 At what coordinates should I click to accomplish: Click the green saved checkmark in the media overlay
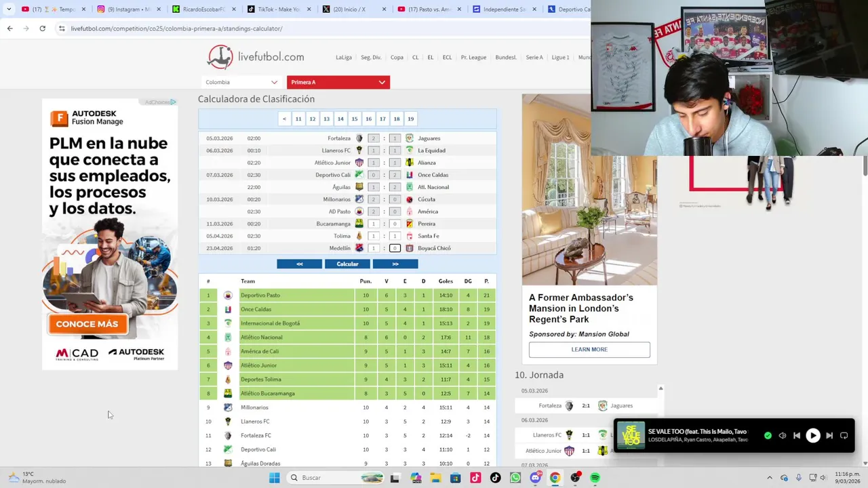(768, 436)
